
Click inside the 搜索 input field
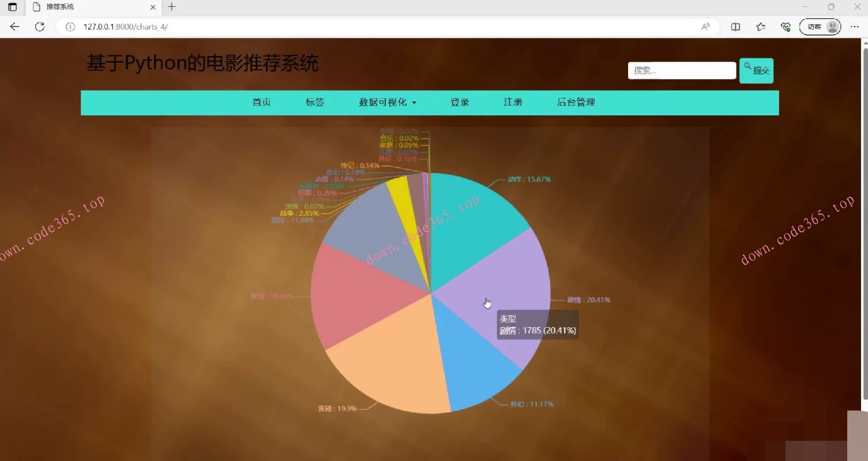click(681, 70)
